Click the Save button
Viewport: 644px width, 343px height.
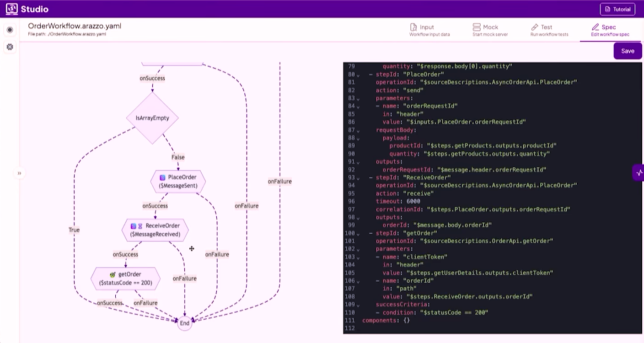628,51
